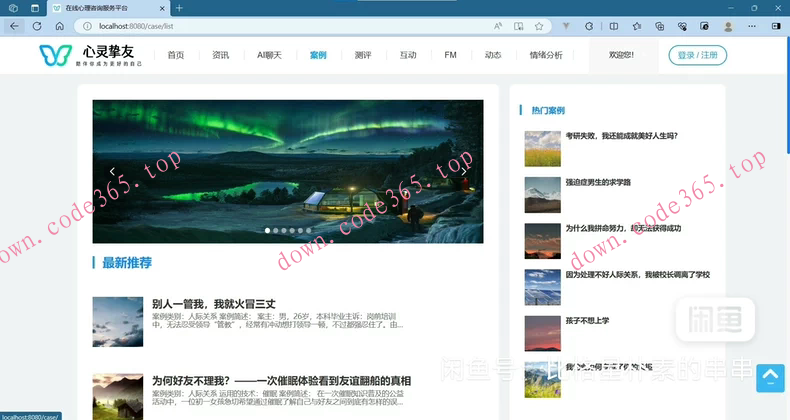Click the browser profile avatar icon
The width and height of the screenshot is (790, 420).
click(728, 26)
